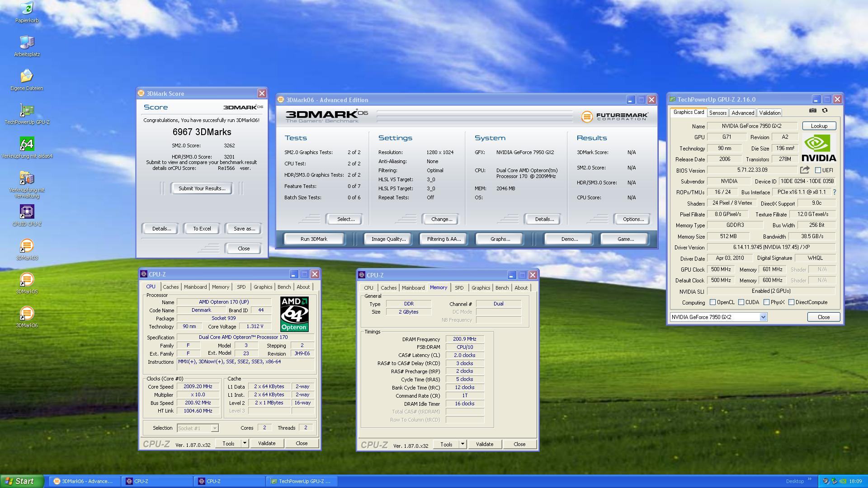Click BIOS version share/export icon in GPU-Z
Screen dimensions: 868x488
805,170
